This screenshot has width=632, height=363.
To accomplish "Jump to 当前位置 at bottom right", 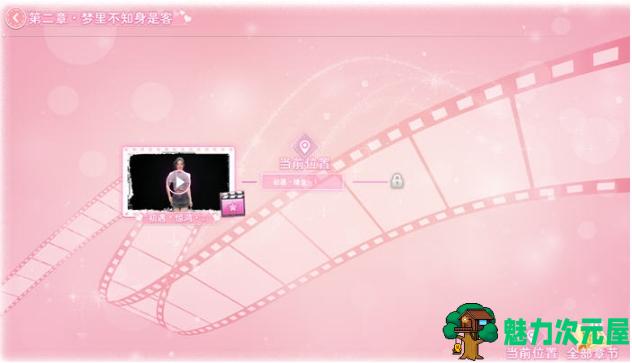I will coord(532,353).
